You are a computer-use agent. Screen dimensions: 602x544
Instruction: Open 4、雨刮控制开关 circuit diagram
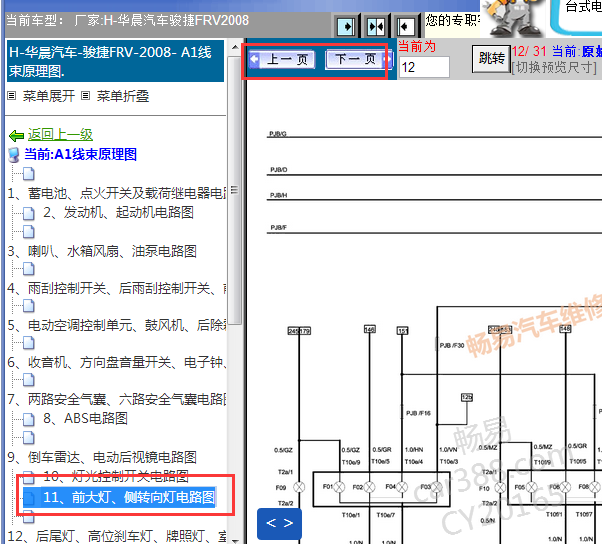pos(117,288)
